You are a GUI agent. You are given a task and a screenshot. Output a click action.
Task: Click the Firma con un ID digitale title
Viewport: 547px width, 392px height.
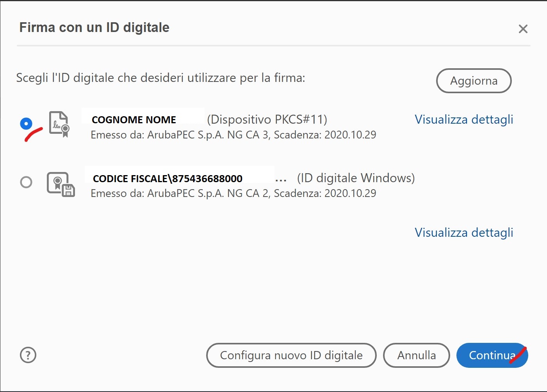coord(94,28)
